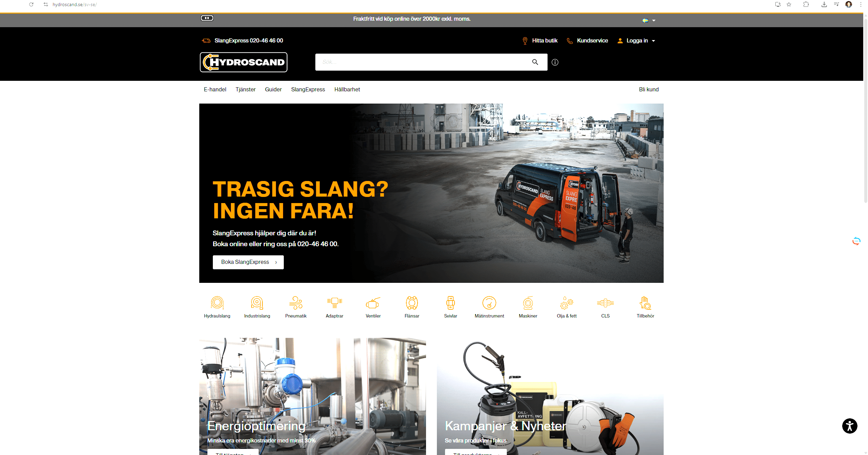Open the chat widget icon

856,241
